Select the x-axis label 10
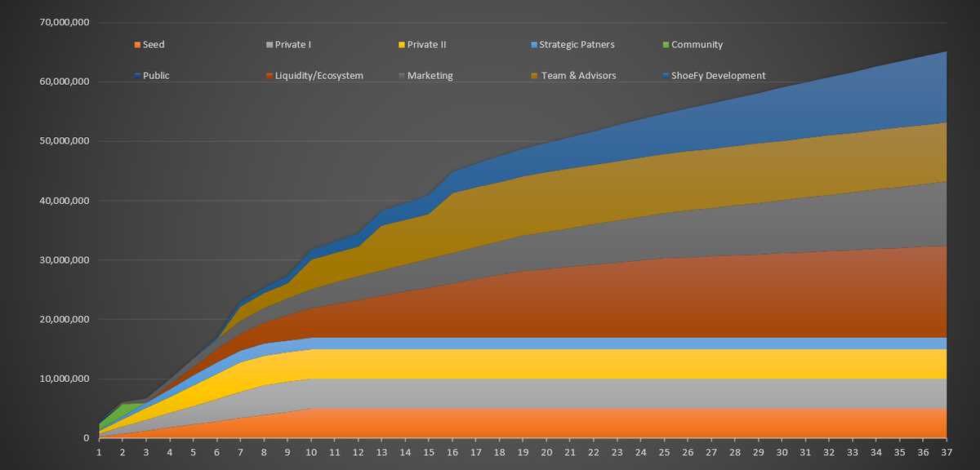Image resolution: width=980 pixels, height=470 pixels. coord(311,451)
